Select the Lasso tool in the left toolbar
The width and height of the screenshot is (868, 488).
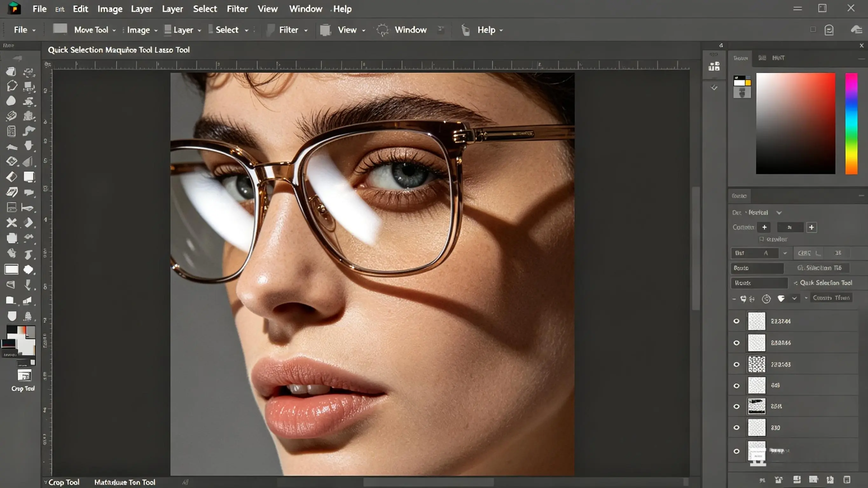tap(12, 86)
